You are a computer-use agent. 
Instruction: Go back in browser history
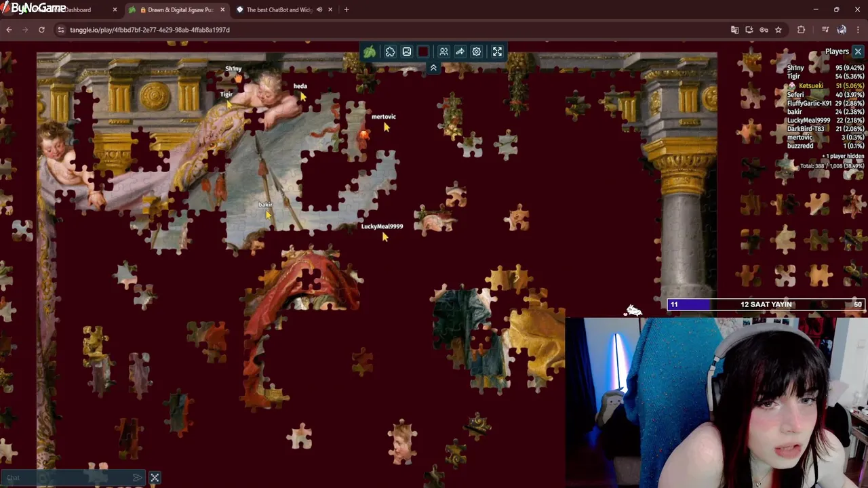coord(9,30)
